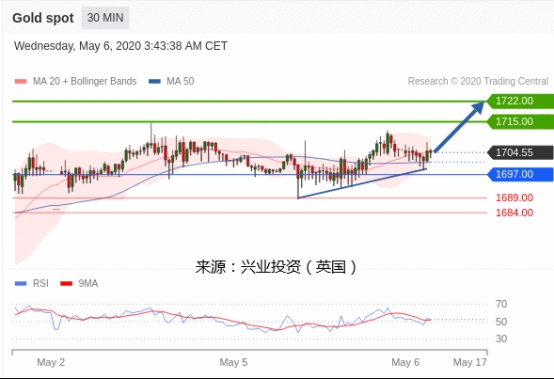The image size is (554, 379).
Task: Click the 1689.00 red support value
Action: pyautogui.click(x=514, y=197)
